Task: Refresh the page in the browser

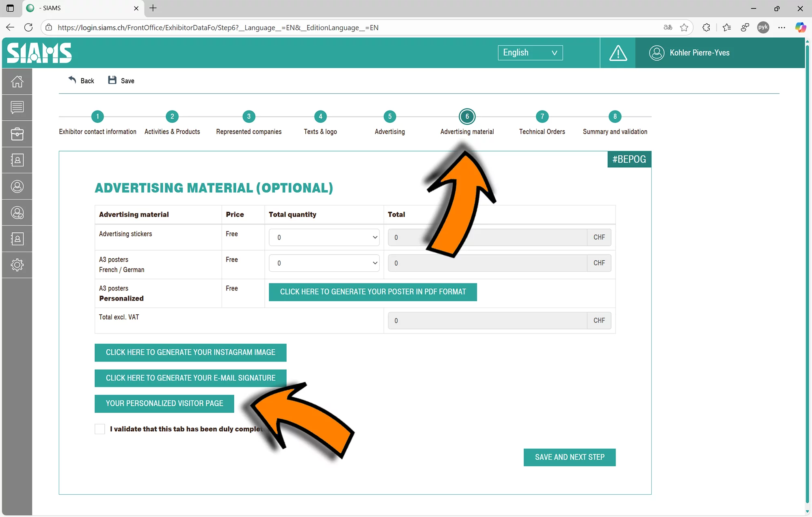Action: click(28, 28)
